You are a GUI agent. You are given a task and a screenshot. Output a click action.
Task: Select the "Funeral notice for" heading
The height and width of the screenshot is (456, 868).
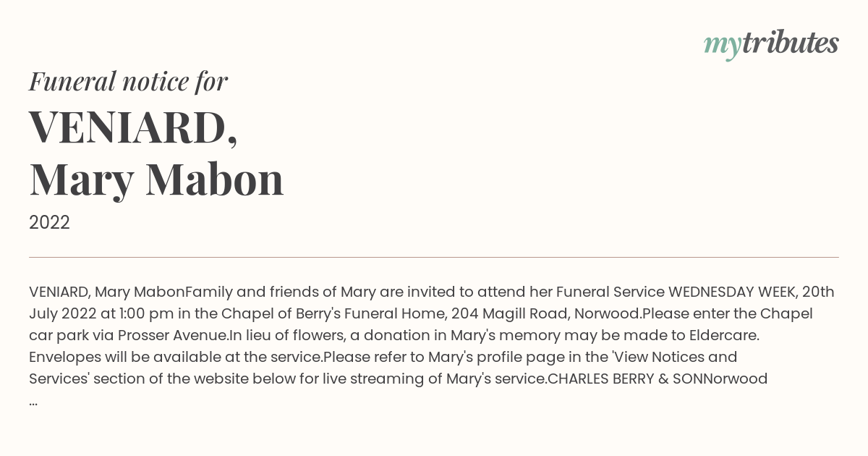(x=128, y=81)
